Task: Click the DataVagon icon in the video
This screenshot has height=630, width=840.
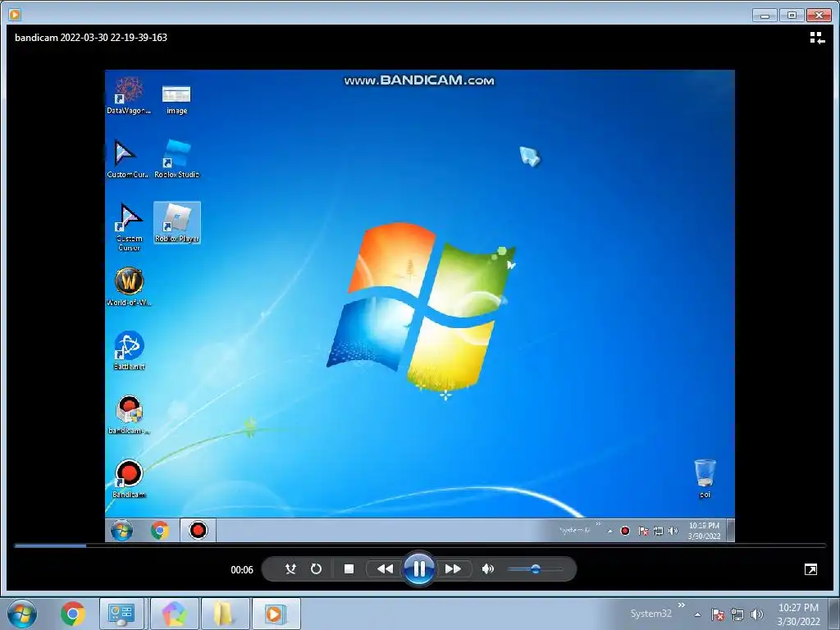Action: point(129,96)
